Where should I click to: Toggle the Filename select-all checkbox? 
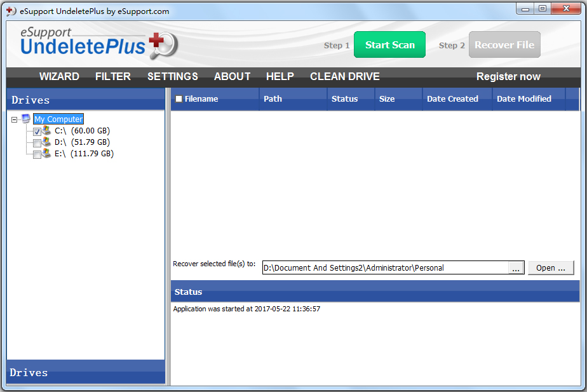point(179,99)
